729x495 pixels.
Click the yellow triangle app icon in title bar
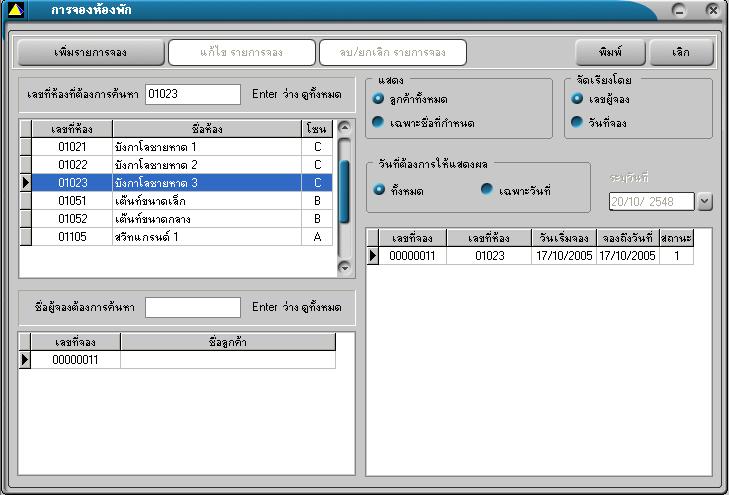tap(16, 10)
